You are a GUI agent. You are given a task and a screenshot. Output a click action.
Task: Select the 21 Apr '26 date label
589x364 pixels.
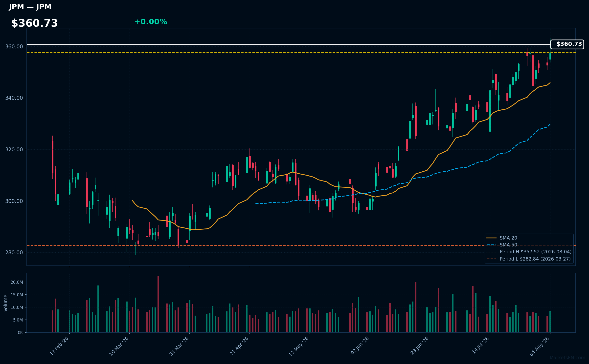click(x=239, y=346)
